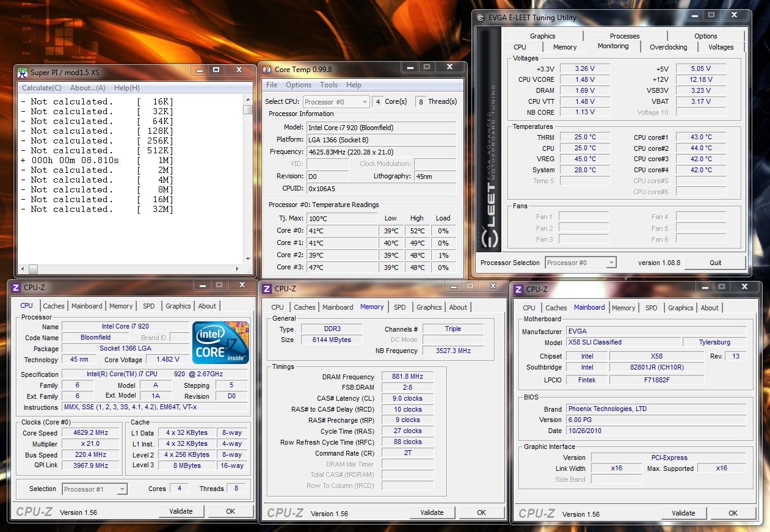Viewport: 770px width, 532px height.
Task: Open the Tools menu in Core Temp
Action: pos(329,85)
